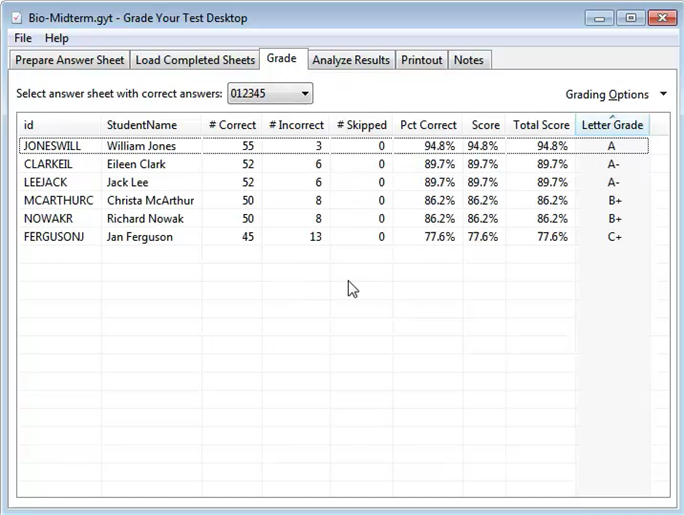Open the Notes tab
Viewport: 684px width, 515px height.
coord(468,60)
